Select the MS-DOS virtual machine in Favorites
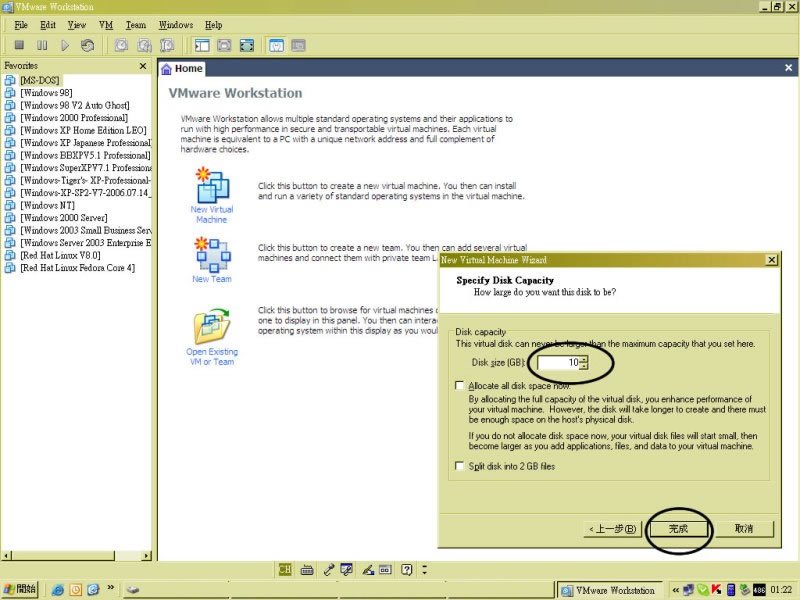 coord(40,79)
